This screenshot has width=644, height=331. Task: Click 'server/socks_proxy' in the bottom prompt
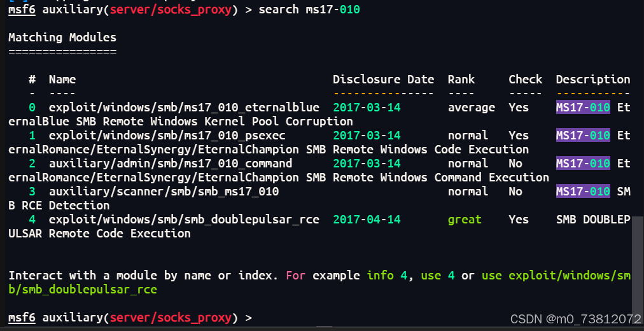click(171, 318)
